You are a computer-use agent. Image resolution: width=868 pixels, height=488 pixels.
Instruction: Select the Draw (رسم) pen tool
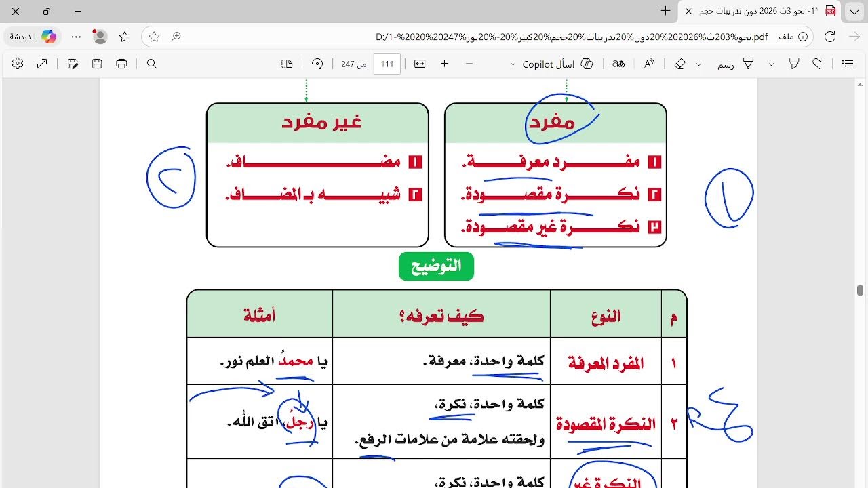[737, 64]
